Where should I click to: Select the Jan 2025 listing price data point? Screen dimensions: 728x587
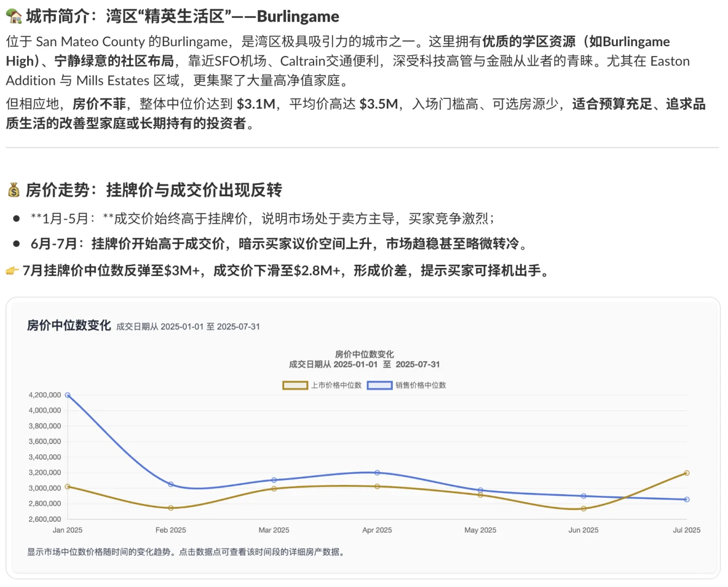[x=67, y=486]
